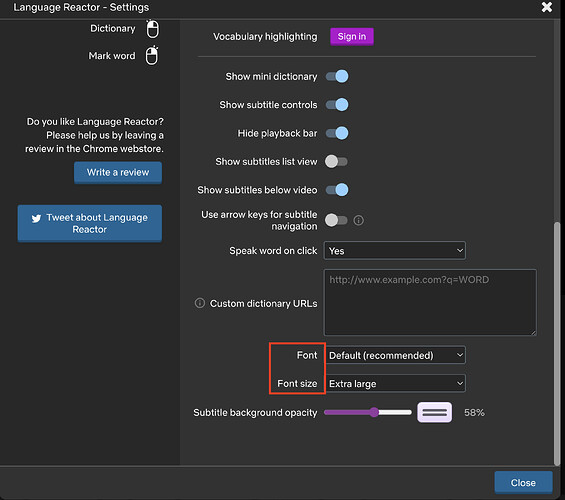Enable arrow keys for subtitle navigation

[336, 220]
